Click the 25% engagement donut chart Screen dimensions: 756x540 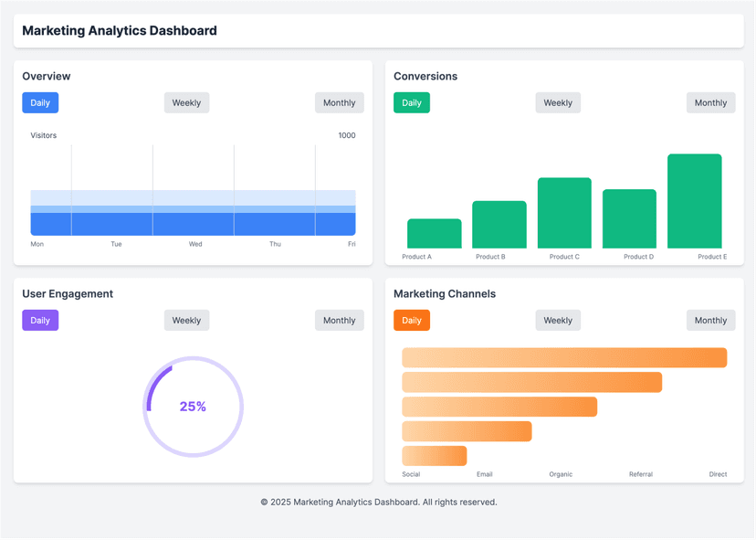pos(193,407)
